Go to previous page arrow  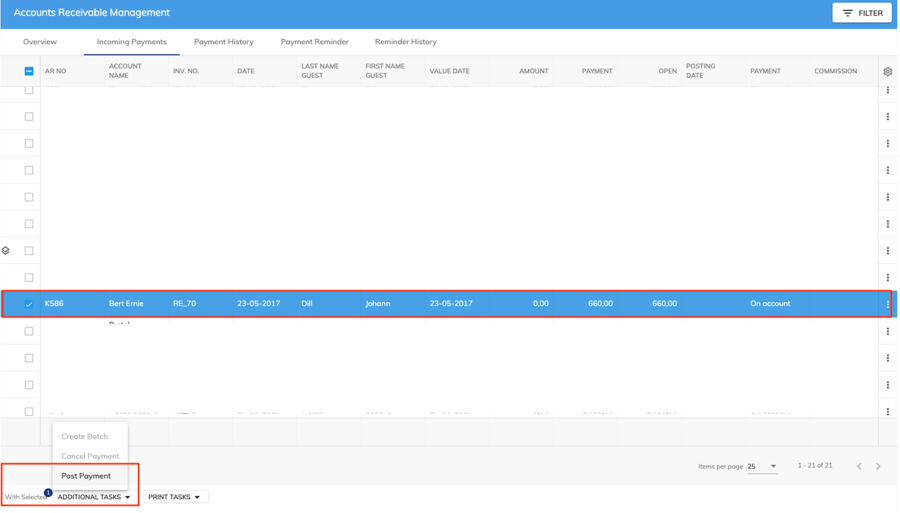click(x=859, y=466)
